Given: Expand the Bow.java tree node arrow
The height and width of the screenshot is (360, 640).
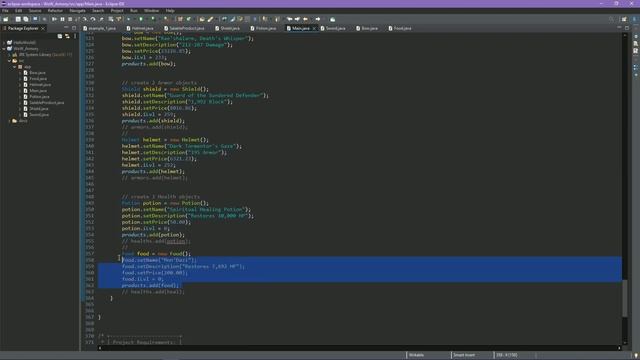Looking at the screenshot, I should [x=20, y=73].
